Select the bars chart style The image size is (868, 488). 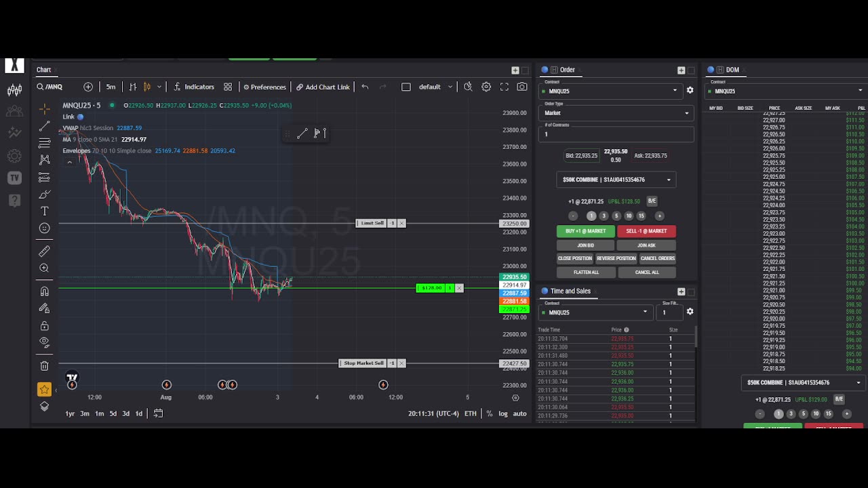pos(133,87)
